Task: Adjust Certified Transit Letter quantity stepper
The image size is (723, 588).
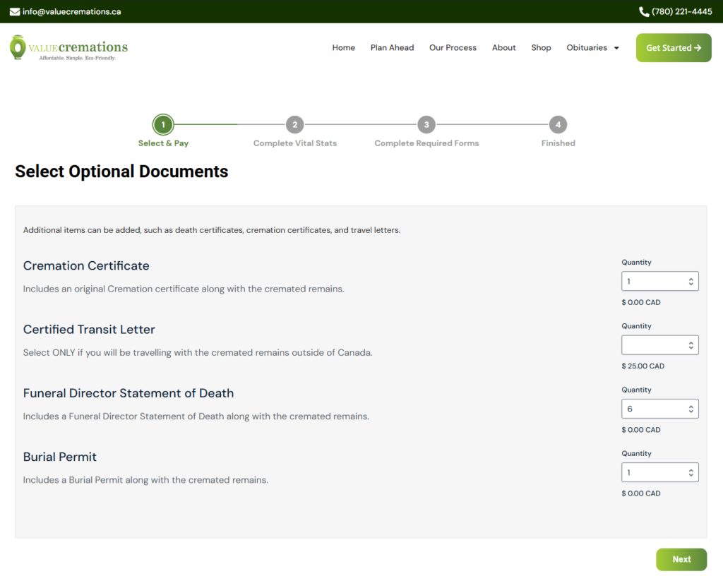Action: click(691, 345)
